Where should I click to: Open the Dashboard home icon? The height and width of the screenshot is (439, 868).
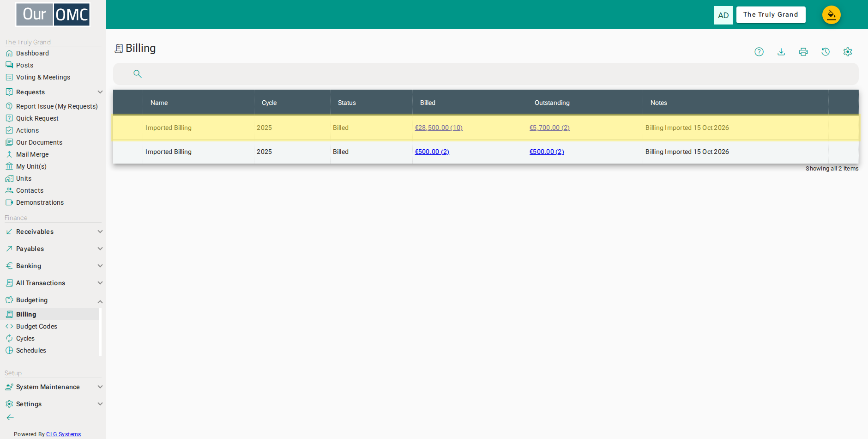(9, 53)
